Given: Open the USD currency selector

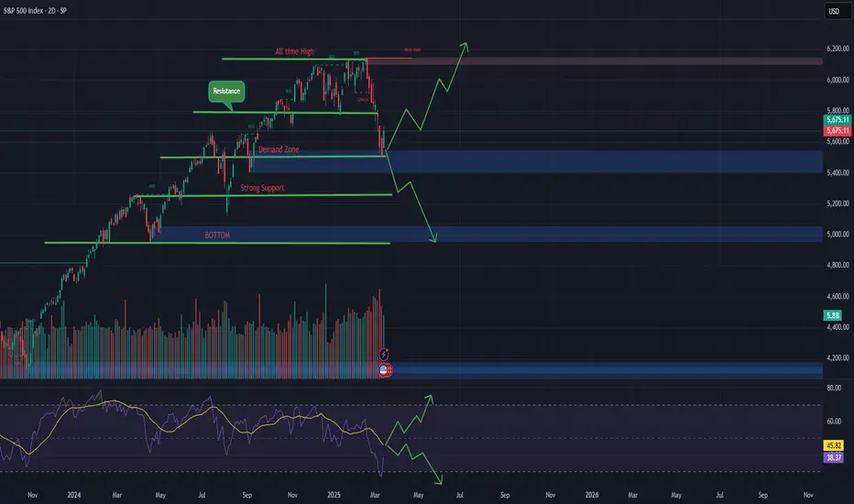Looking at the screenshot, I should click(837, 11).
